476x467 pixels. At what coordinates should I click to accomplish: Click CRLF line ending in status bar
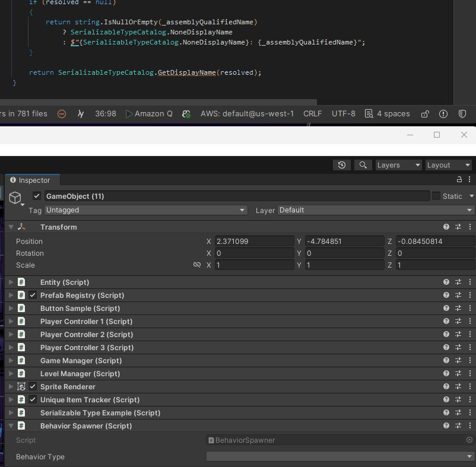coord(312,113)
